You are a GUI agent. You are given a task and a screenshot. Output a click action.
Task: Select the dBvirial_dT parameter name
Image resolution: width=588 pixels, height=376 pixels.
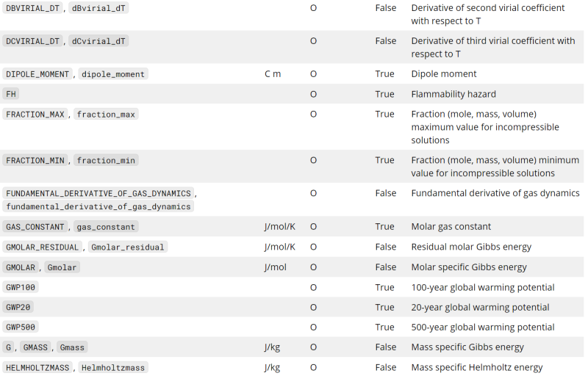(98, 8)
